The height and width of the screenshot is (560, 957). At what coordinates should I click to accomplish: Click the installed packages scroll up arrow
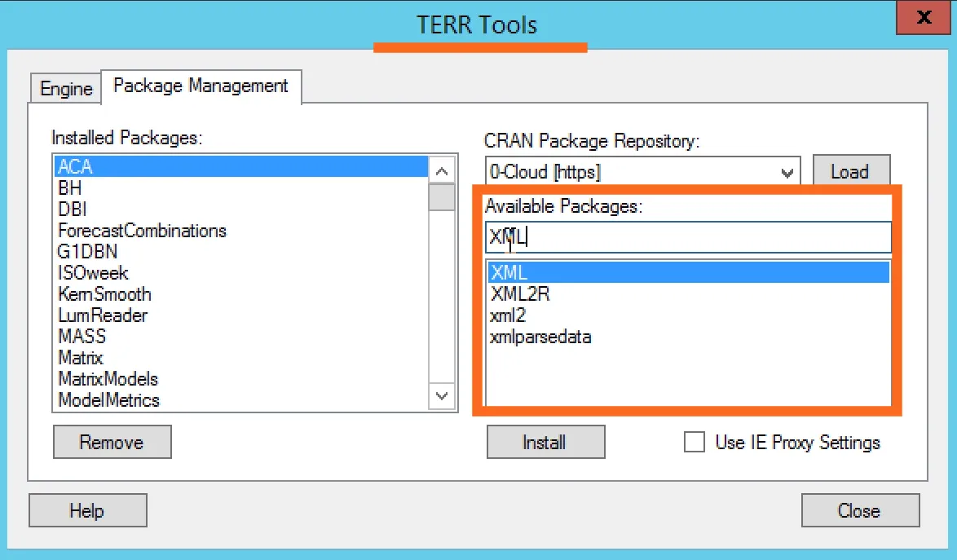point(442,170)
